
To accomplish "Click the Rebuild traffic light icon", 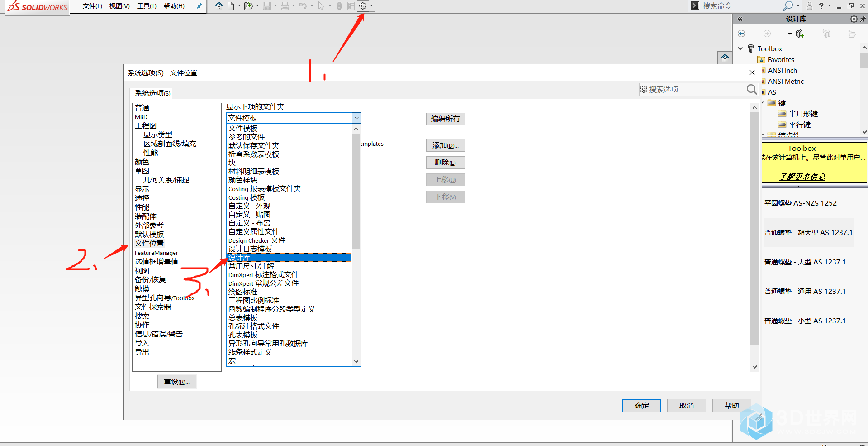I will (x=339, y=6).
